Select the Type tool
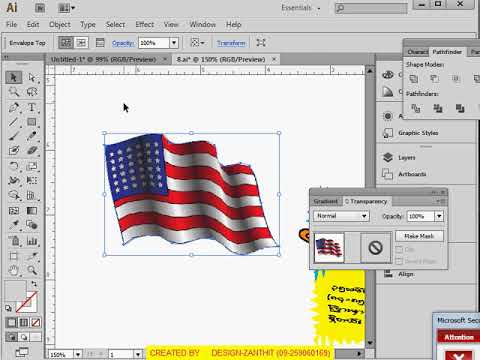The height and width of the screenshot is (360, 480). click(32, 107)
